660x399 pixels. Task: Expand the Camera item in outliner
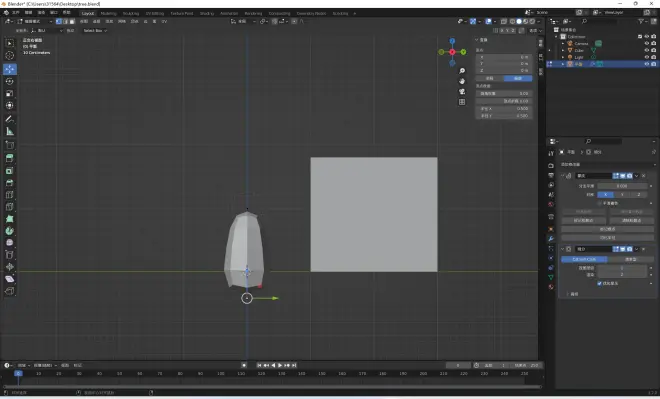point(563,43)
